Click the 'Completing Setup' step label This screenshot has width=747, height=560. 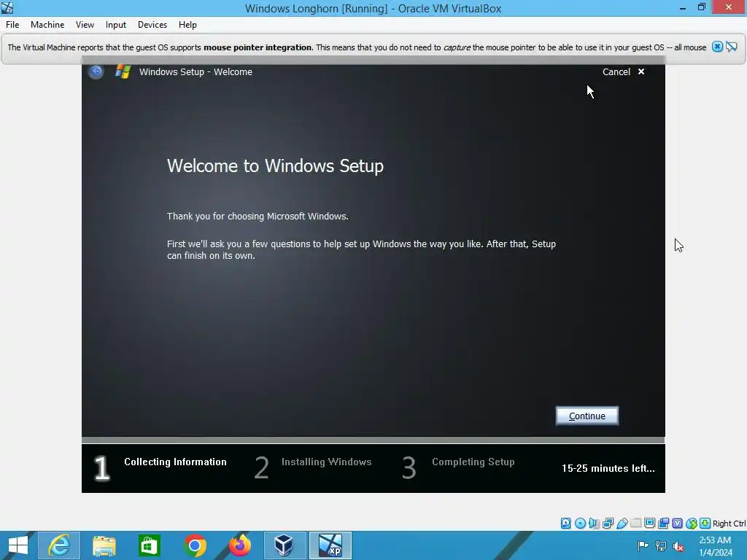473,462
